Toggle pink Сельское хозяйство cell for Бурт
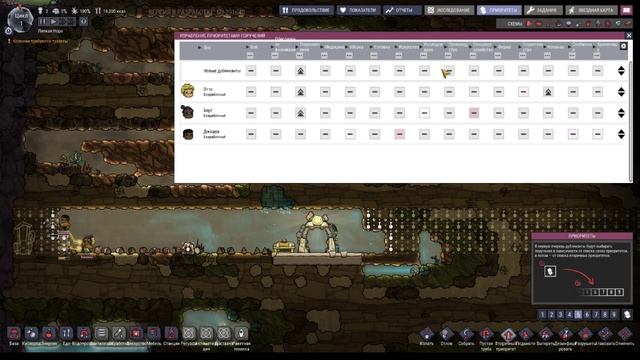The image size is (640, 360). [x=474, y=113]
